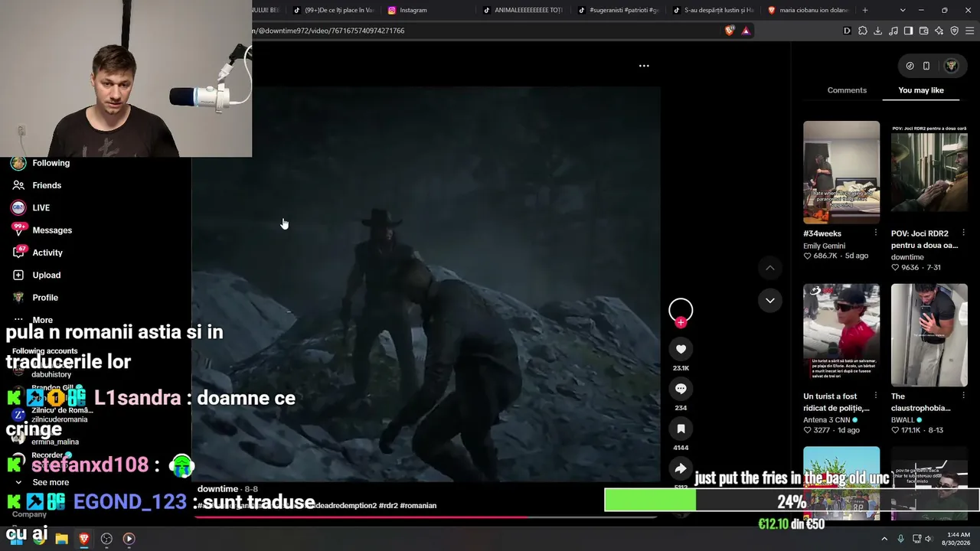This screenshot has height=551, width=980.
Task: Go to the previous video arrow
Action: click(x=769, y=268)
